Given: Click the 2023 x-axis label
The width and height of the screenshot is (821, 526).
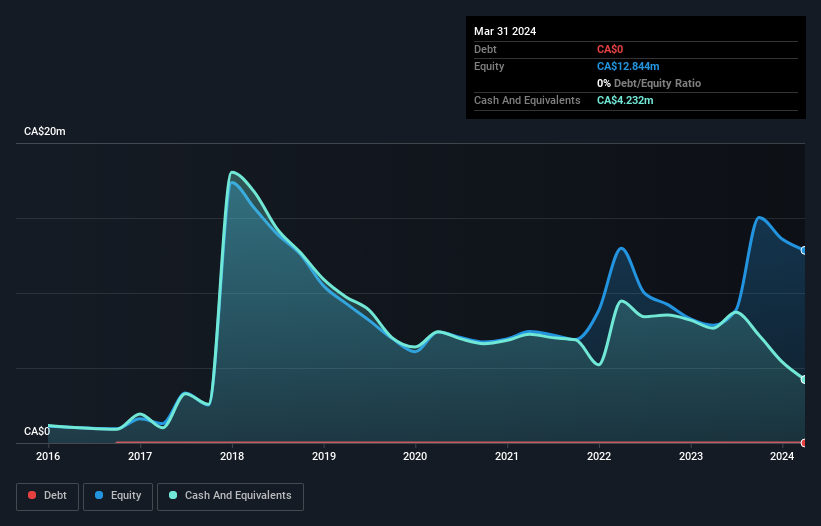Looking at the screenshot, I should click(691, 456).
